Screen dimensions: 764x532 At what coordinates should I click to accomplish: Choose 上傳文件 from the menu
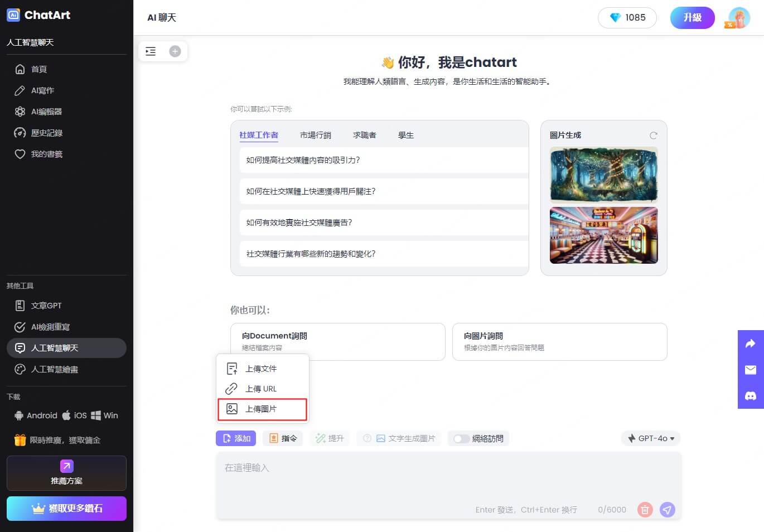pos(262,369)
